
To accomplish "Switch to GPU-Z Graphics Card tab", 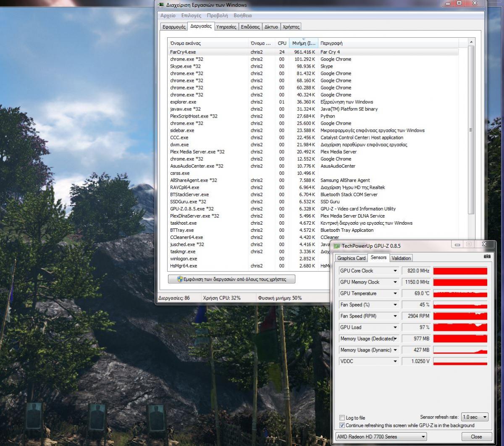I will tap(352, 258).
